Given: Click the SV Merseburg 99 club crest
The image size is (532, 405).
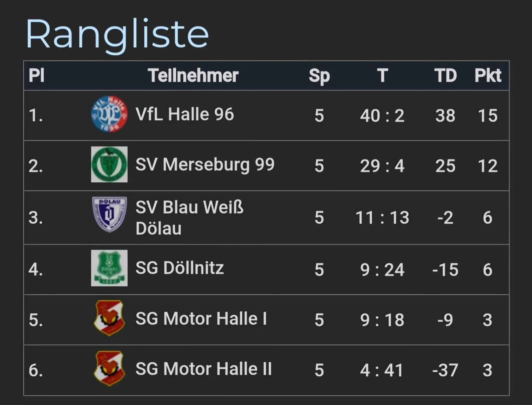Looking at the screenshot, I should click(x=109, y=164).
